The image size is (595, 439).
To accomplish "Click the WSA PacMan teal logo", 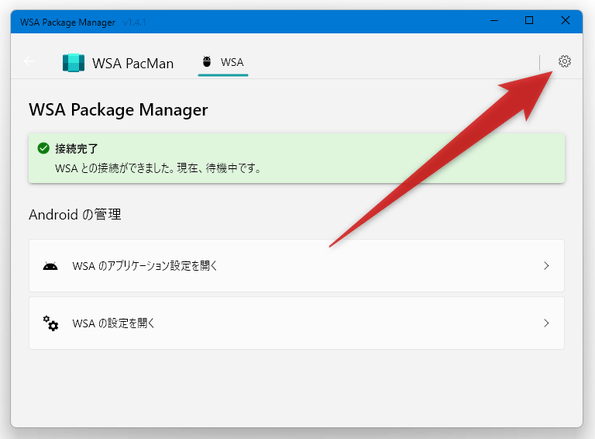I will 74,63.
